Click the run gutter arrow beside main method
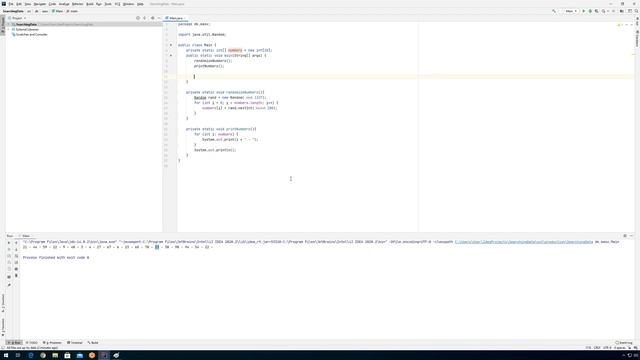 [x=171, y=56]
